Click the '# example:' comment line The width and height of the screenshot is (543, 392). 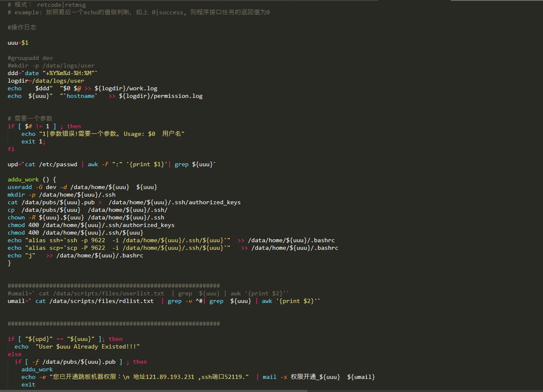pyautogui.click(x=138, y=12)
